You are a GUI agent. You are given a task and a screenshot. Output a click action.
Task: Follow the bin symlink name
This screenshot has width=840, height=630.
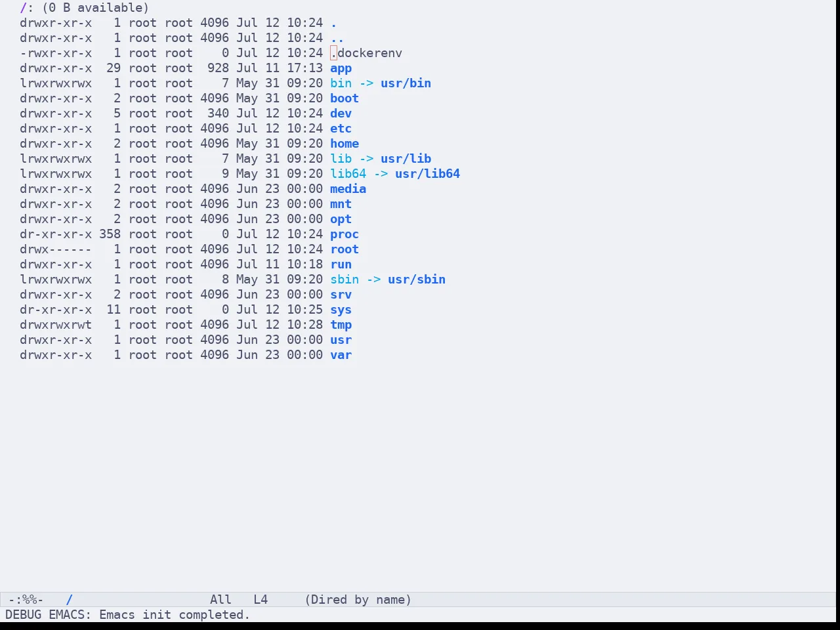click(341, 83)
